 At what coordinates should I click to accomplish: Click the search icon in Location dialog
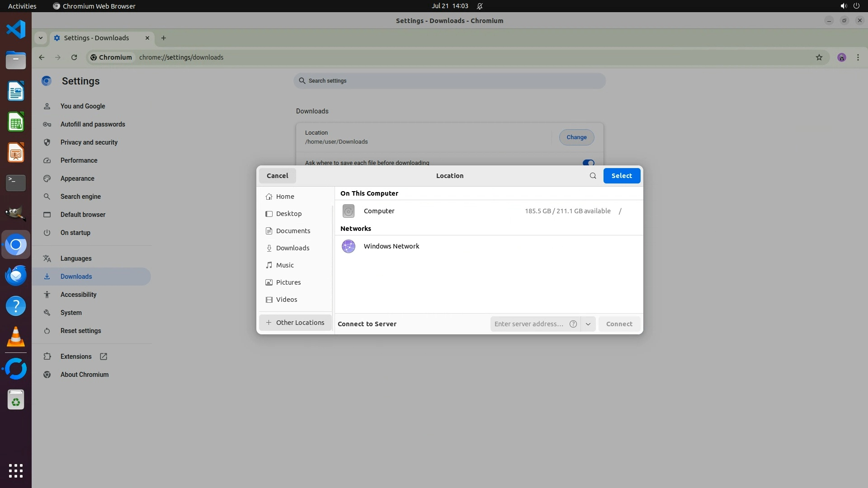point(593,176)
